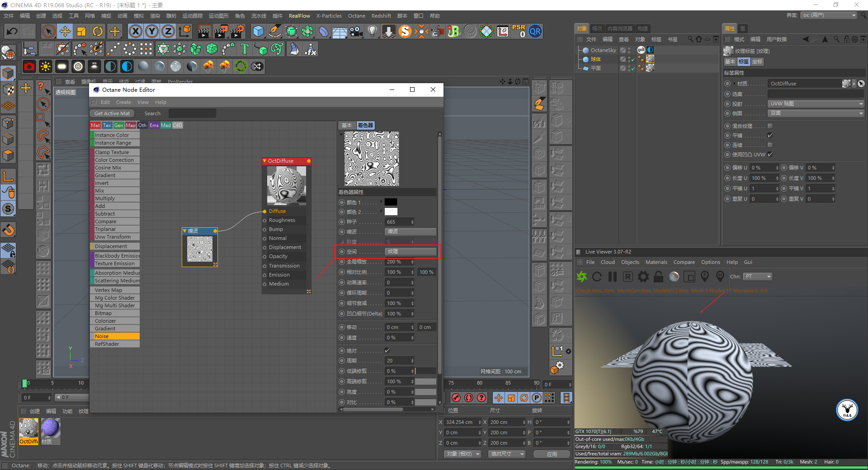Collapse the OctDiffuse node triangle
Viewport: 868px width, 470px height.
point(265,161)
